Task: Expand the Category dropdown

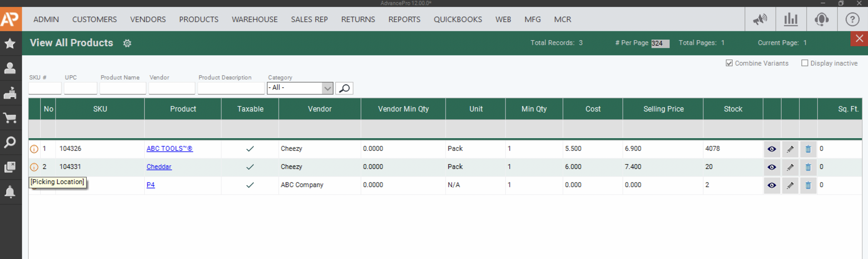Action: 327,89
